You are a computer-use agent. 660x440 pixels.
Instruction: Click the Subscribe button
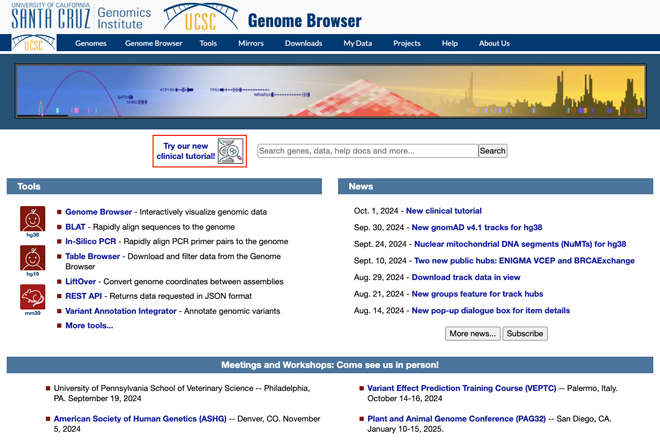[525, 333]
